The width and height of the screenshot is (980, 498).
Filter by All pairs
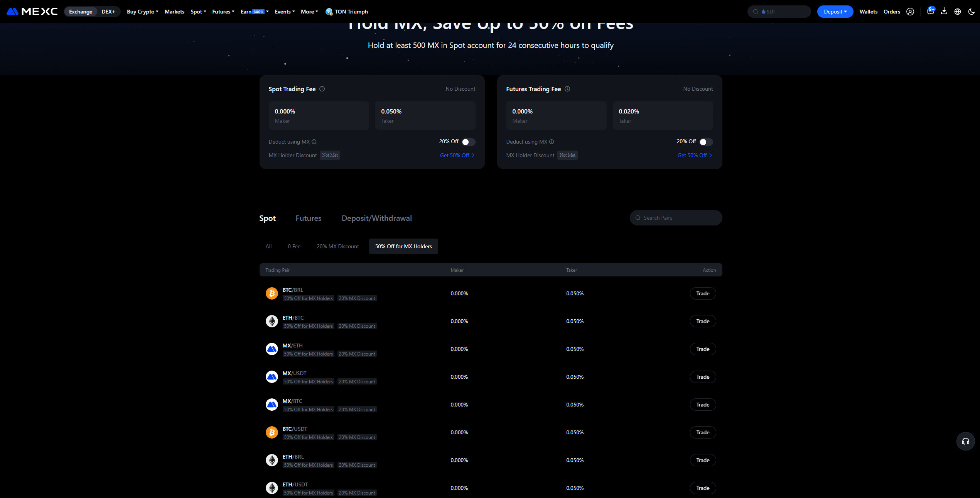268,246
